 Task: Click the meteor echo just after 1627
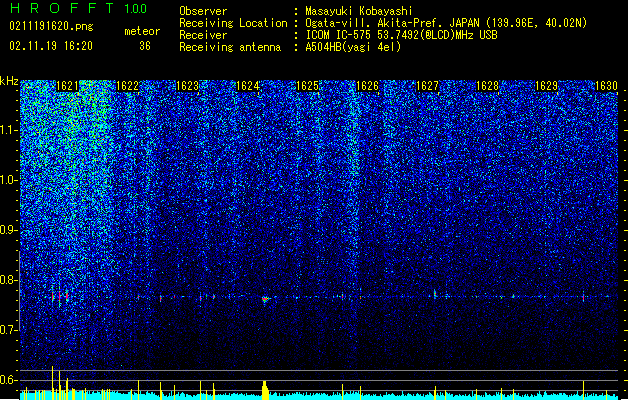(435, 294)
